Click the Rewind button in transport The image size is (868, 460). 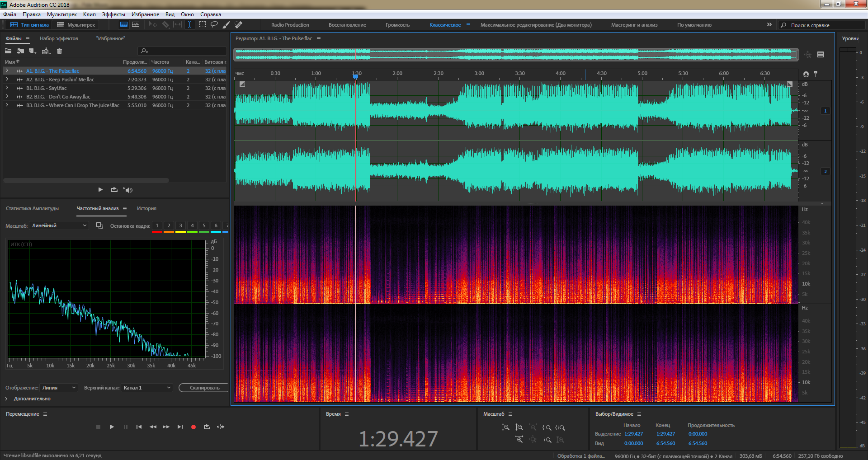point(153,427)
